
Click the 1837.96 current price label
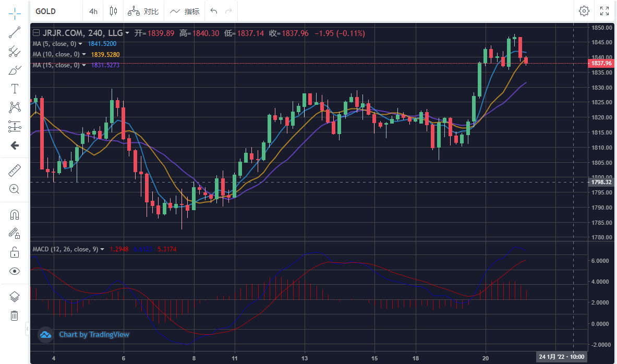[x=600, y=63]
